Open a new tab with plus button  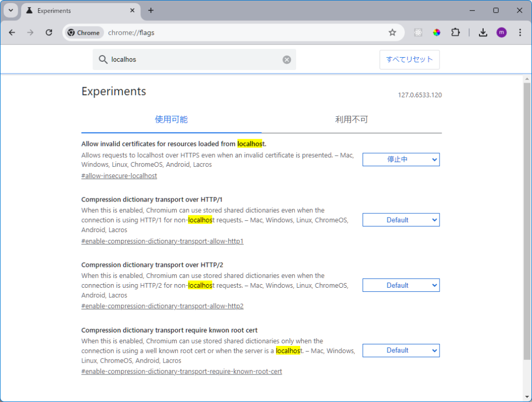[151, 10]
